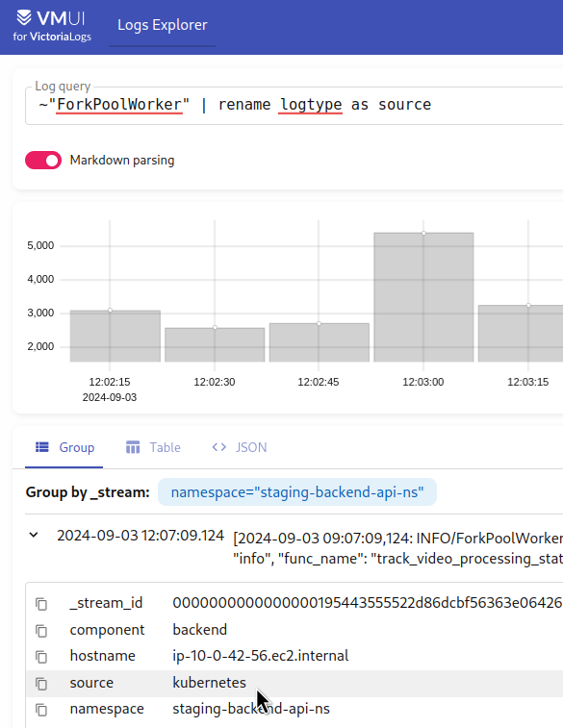This screenshot has width=563, height=728.
Task: Click the kubernetes source value
Action: coord(209,683)
